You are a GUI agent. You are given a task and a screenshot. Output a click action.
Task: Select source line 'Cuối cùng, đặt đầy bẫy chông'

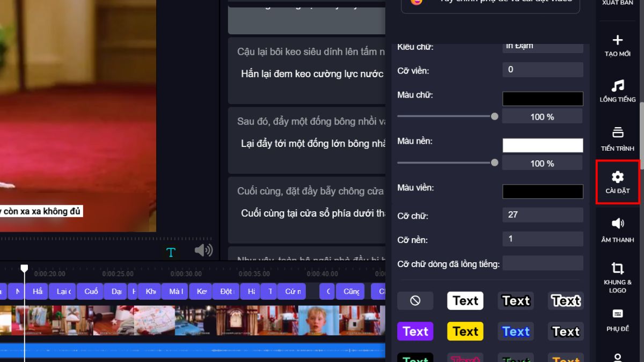point(311,191)
